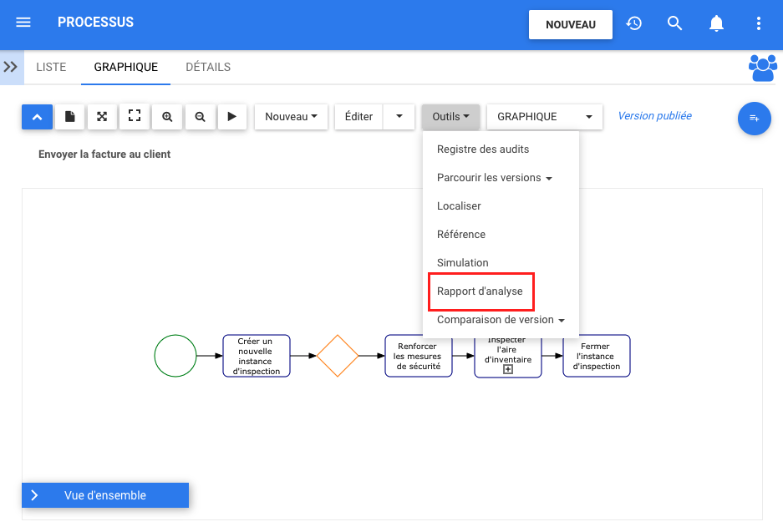Click the white NOUVEAU button
This screenshot has height=532, width=783.
click(x=570, y=24)
